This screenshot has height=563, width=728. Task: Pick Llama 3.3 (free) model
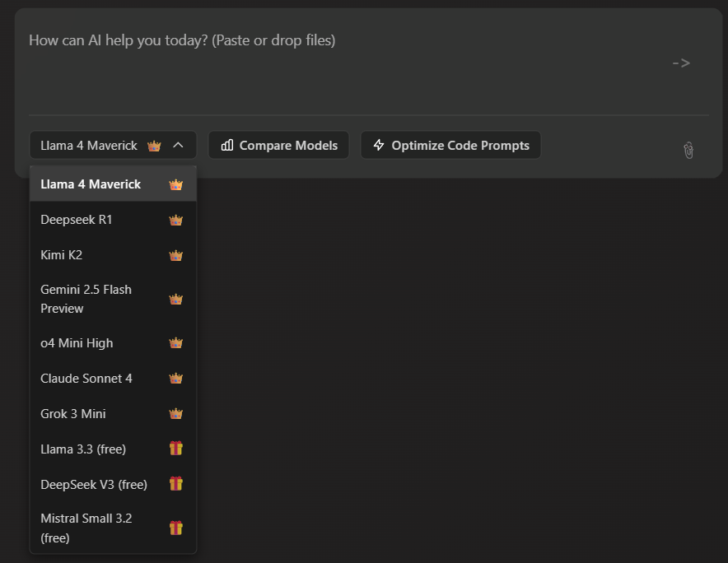click(x=113, y=449)
